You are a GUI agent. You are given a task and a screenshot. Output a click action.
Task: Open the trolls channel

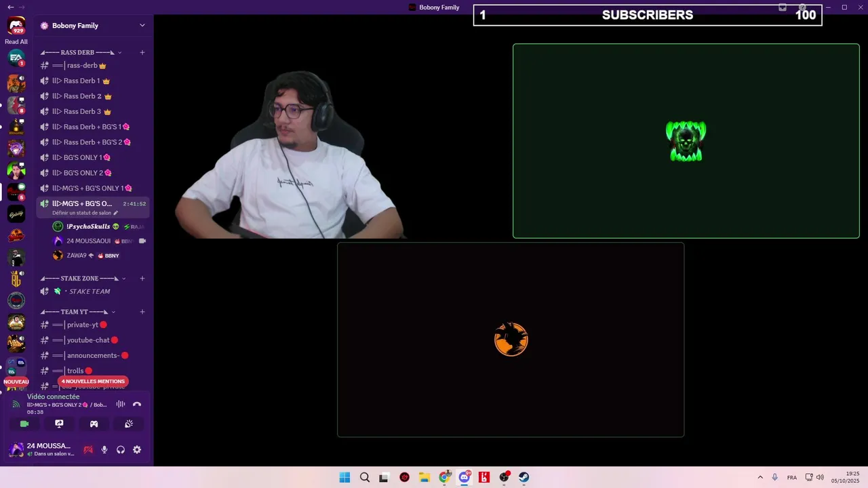(x=94, y=371)
